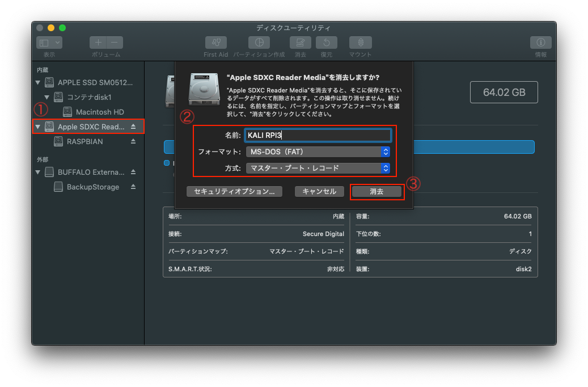Eject the RASPBIAN volume
Viewport: 588px width, 387px height.
pyautogui.click(x=133, y=141)
